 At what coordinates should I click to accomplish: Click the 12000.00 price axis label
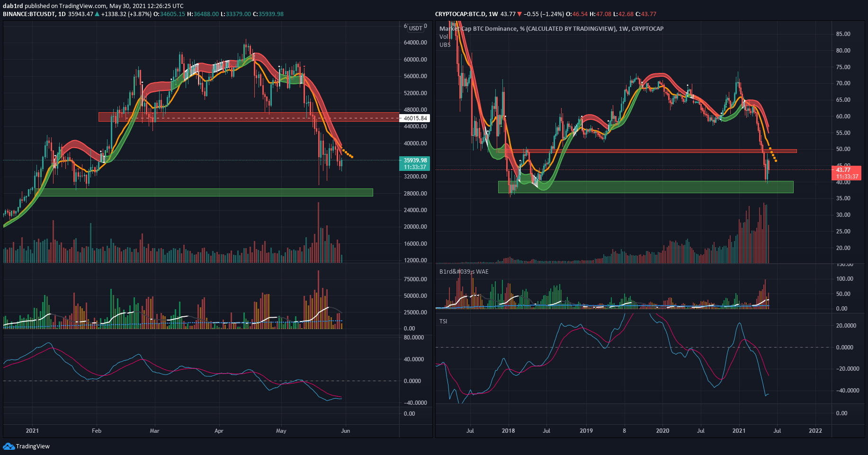[415, 260]
